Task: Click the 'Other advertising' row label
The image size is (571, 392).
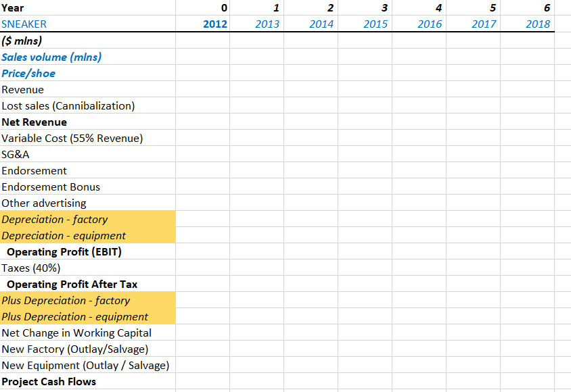Action: 88,203
